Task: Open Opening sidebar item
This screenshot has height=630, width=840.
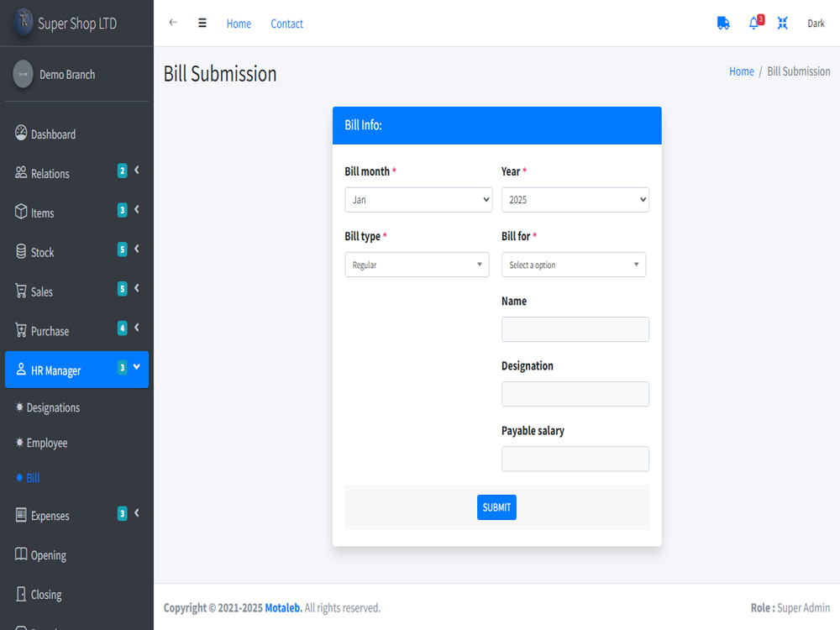Action: pos(76,555)
